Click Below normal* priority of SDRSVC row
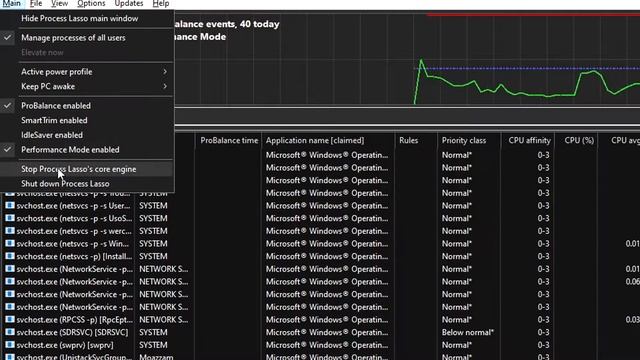This screenshot has width=640, height=360. (x=468, y=332)
